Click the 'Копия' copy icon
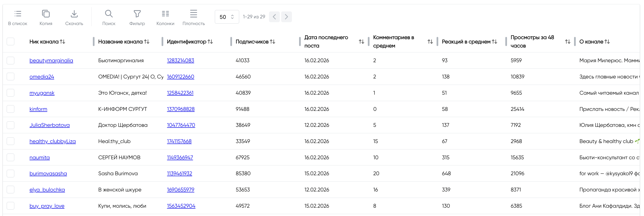The height and width of the screenshot is (216, 644). (46, 14)
